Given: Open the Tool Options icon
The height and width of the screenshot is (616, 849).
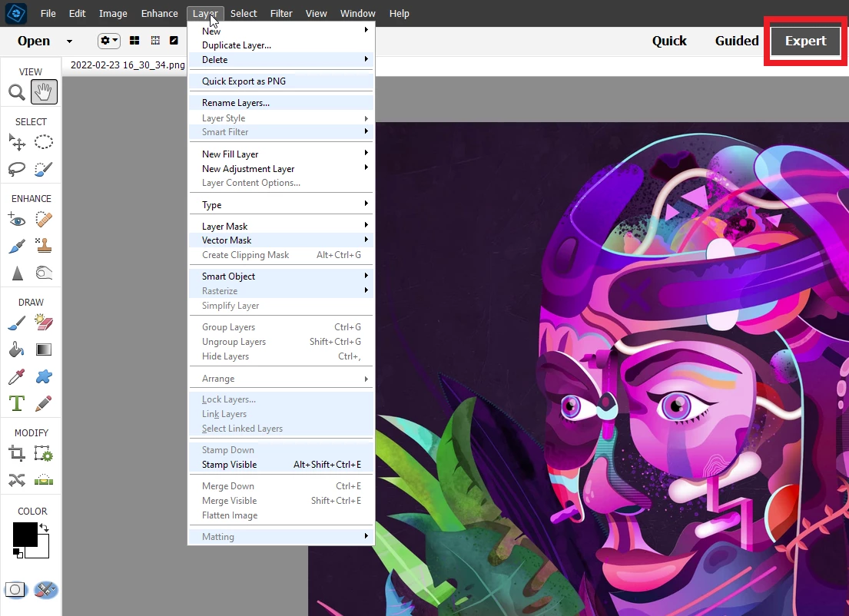Looking at the screenshot, I should [45, 589].
